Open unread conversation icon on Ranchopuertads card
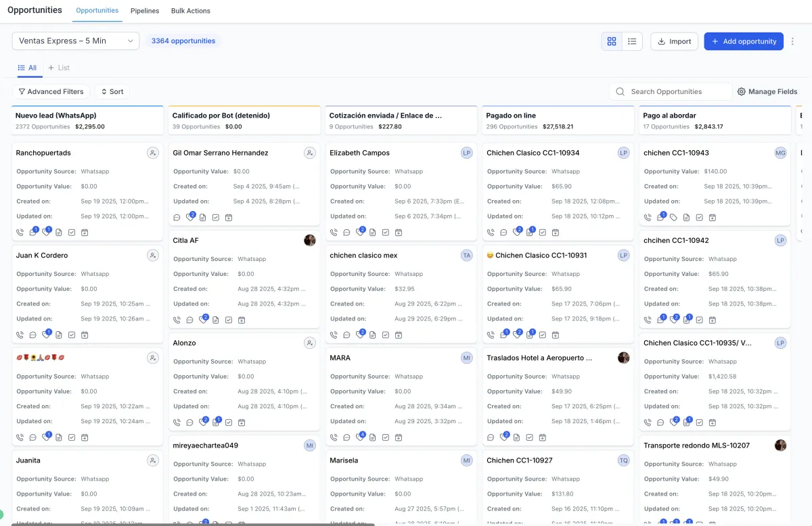This screenshot has height=526, width=812. pyautogui.click(x=32, y=232)
